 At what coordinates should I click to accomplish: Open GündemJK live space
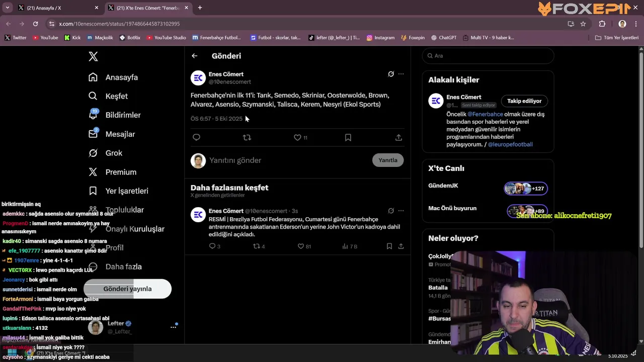[488, 189]
